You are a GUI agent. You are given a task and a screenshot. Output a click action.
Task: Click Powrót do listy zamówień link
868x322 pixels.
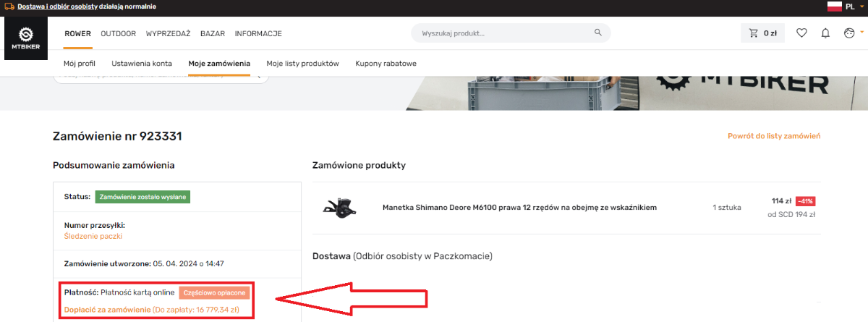[x=774, y=136]
